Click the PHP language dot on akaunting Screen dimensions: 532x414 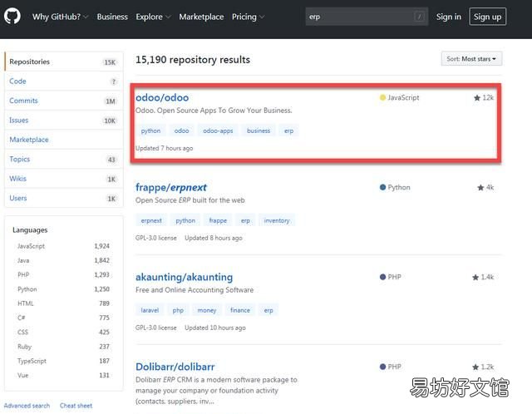(382, 277)
